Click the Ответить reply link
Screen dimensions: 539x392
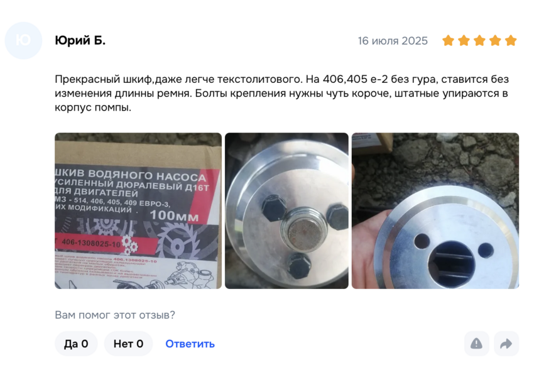(190, 344)
